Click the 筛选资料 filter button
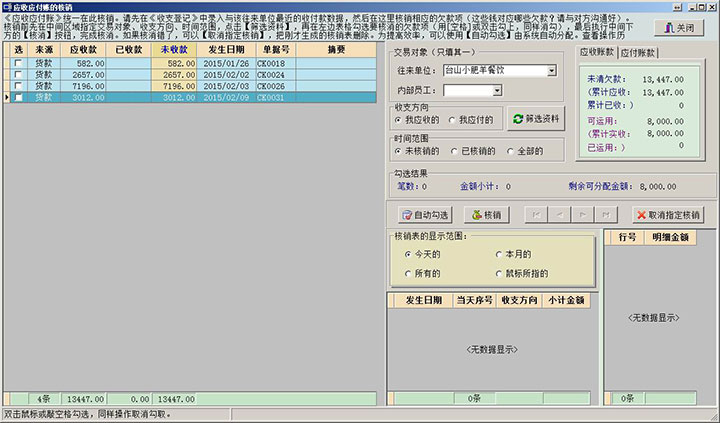The height and width of the screenshot is (423, 720). [x=537, y=118]
